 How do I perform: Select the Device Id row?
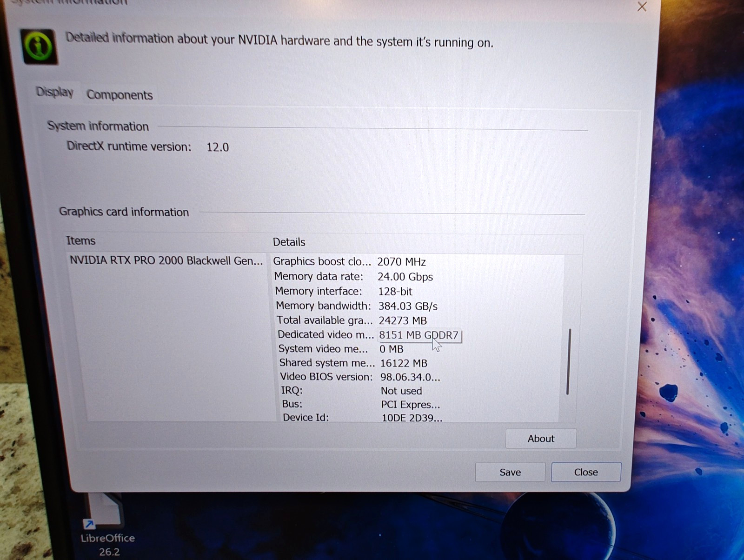[x=363, y=417]
